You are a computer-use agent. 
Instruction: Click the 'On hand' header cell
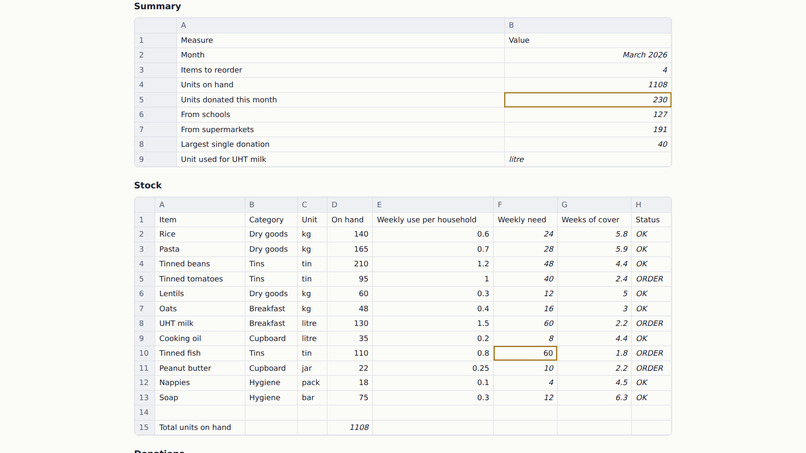[350, 220]
